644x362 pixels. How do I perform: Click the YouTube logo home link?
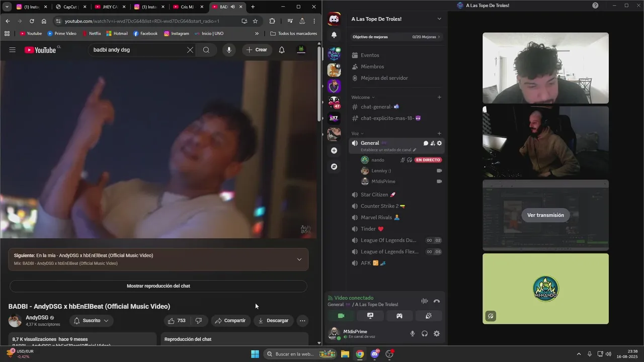pyautogui.click(x=40, y=50)
